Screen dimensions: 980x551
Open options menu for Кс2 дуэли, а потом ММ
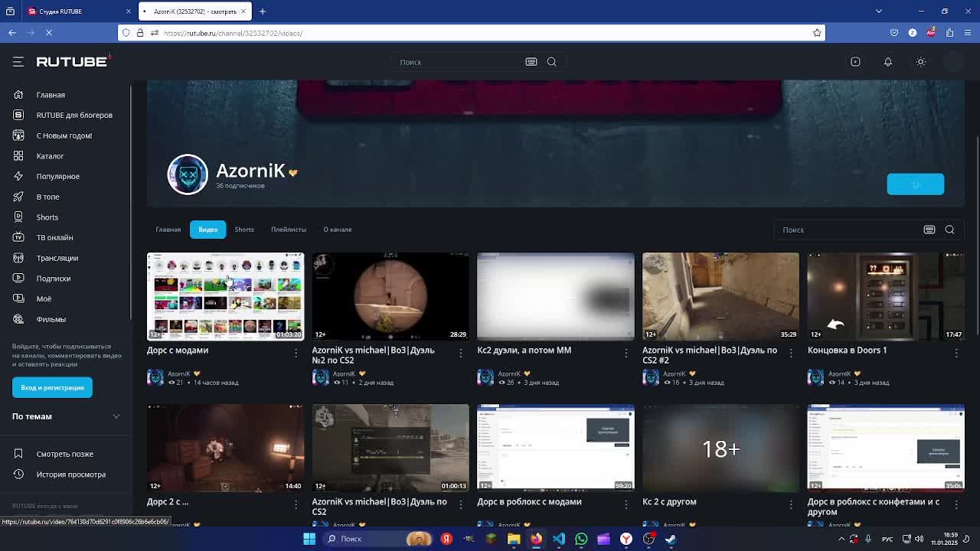pyautogui.click(x=626, y=353)
